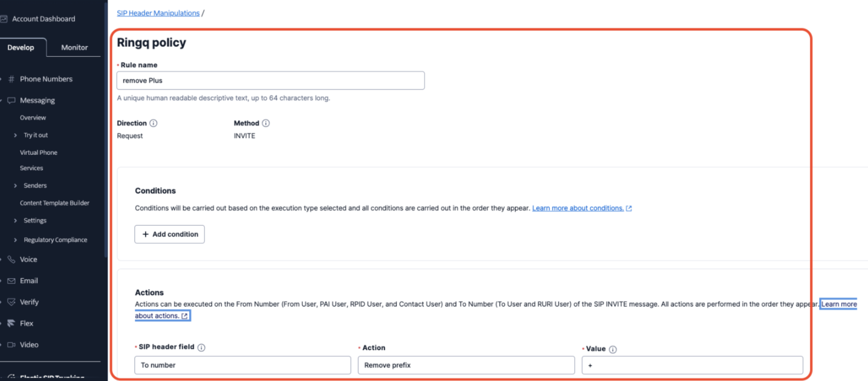Image resolution: width=868 pixels, height=381 pixels.
Task: Expand the Settings submenu chevron
Action: tap(15, 221)
